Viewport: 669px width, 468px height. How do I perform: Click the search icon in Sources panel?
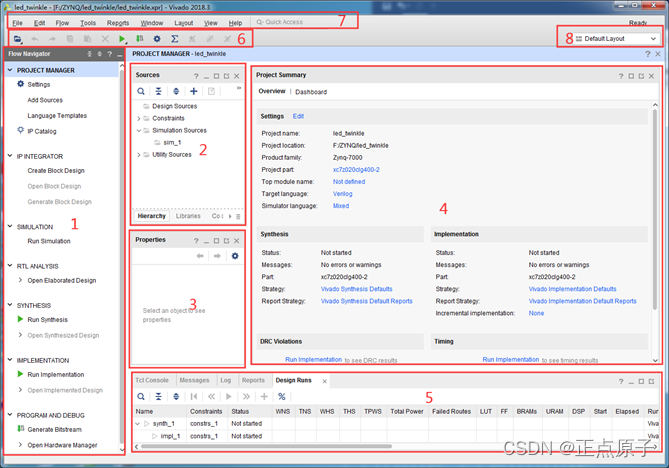141,91
